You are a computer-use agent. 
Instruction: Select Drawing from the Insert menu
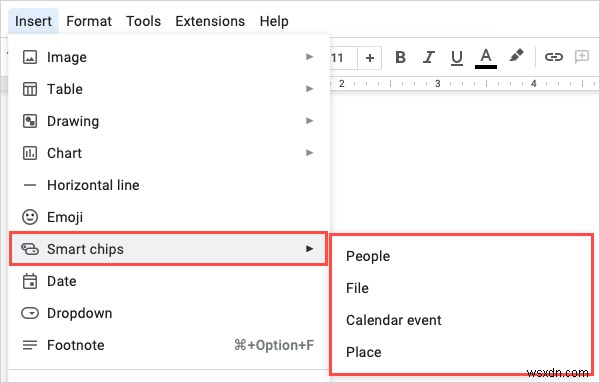(x=169, y=121)
